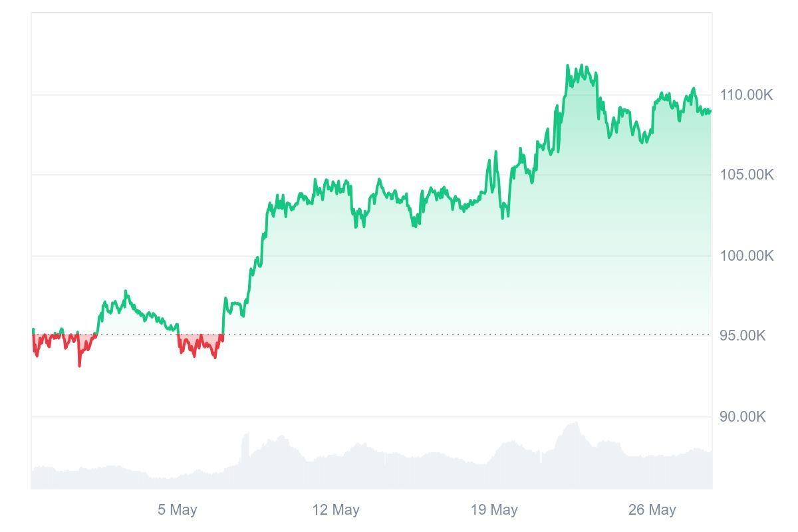This screenshot has height=532, width=798.
Task: Click the highest peak of the price line
Action: pyautogui.click(x=567, y=65)
